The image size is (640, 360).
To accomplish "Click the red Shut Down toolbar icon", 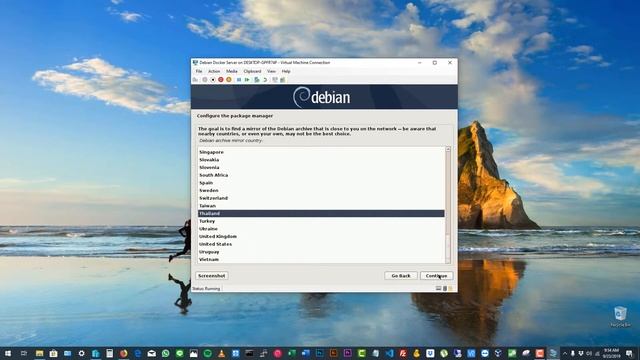I will coord(221,80).
